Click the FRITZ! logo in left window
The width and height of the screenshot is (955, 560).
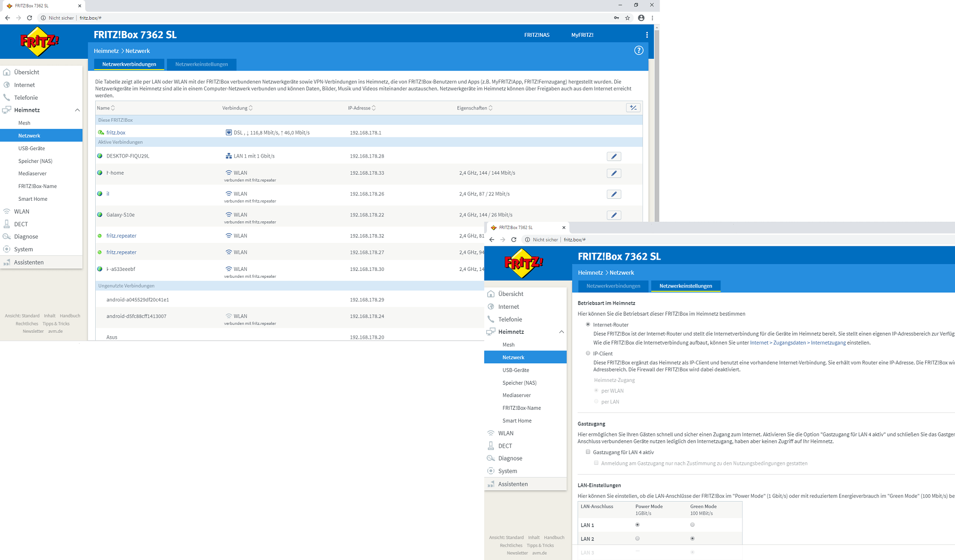tap(39, 42)
